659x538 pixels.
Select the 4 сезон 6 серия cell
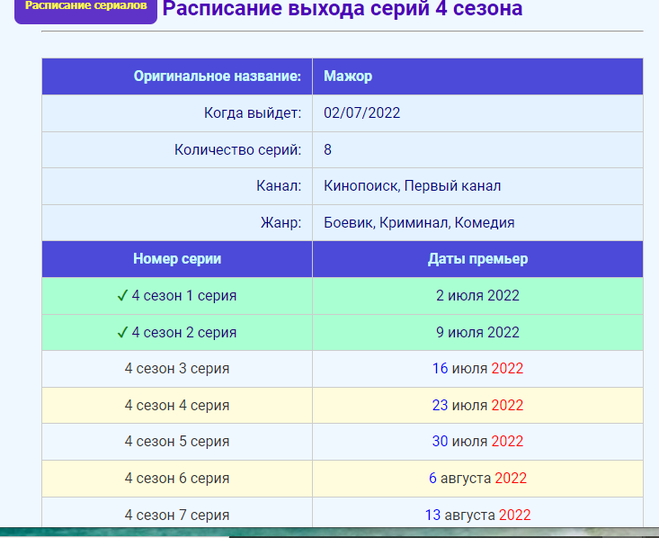177,478
